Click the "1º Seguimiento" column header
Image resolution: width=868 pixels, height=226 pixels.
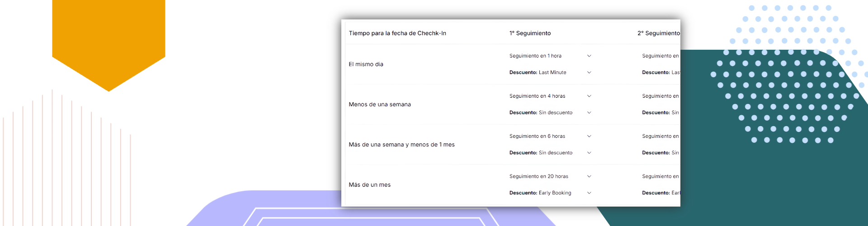coord(530,33)
